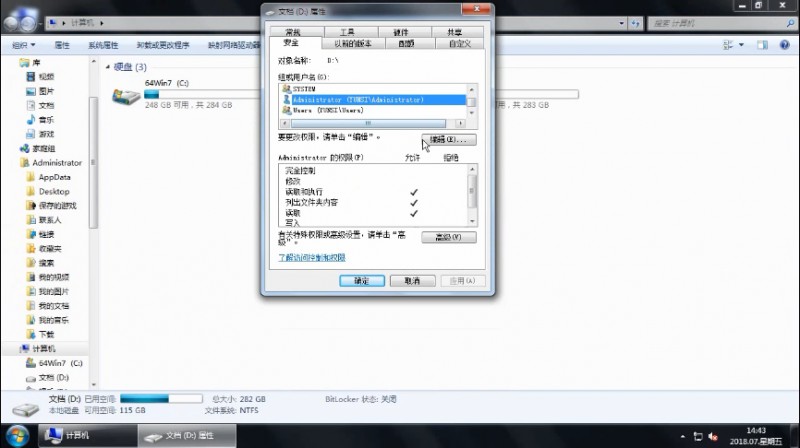Click the Action Center flag tray icon
Screen dimensions: 800x448
(x=698, y=437)
